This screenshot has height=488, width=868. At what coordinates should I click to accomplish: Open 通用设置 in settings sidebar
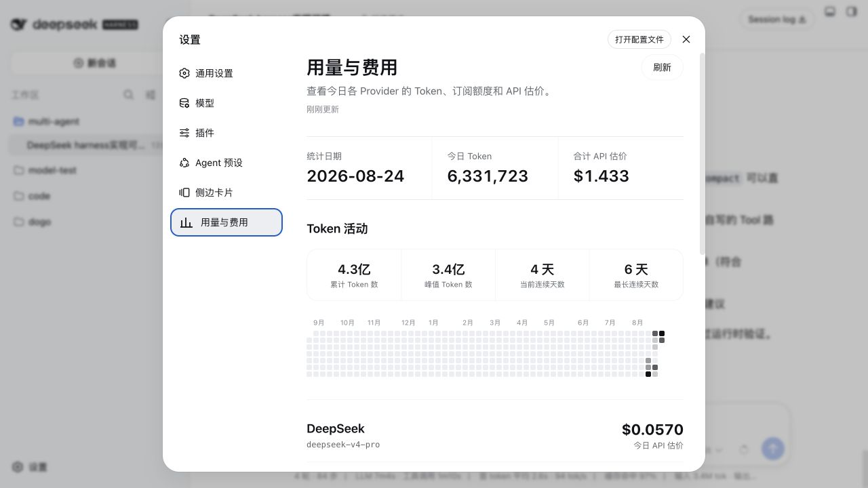pyautogui.click(x=226, y=73)
